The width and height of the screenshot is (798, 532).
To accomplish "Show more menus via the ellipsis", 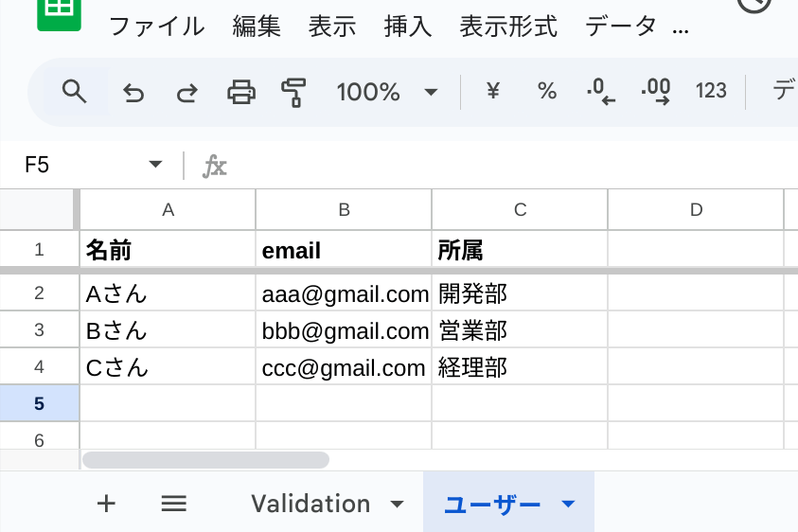I will 681,31.
